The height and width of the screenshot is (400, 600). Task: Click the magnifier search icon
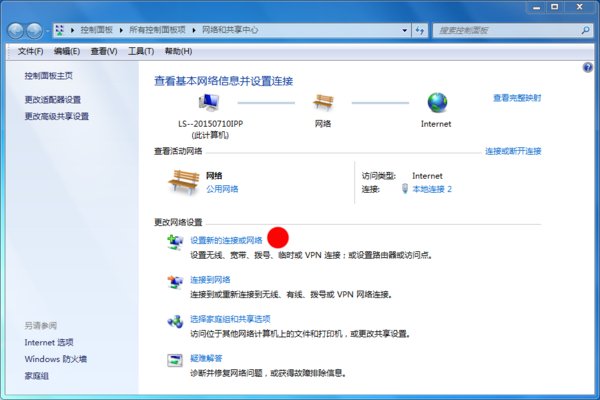(585, 30)
